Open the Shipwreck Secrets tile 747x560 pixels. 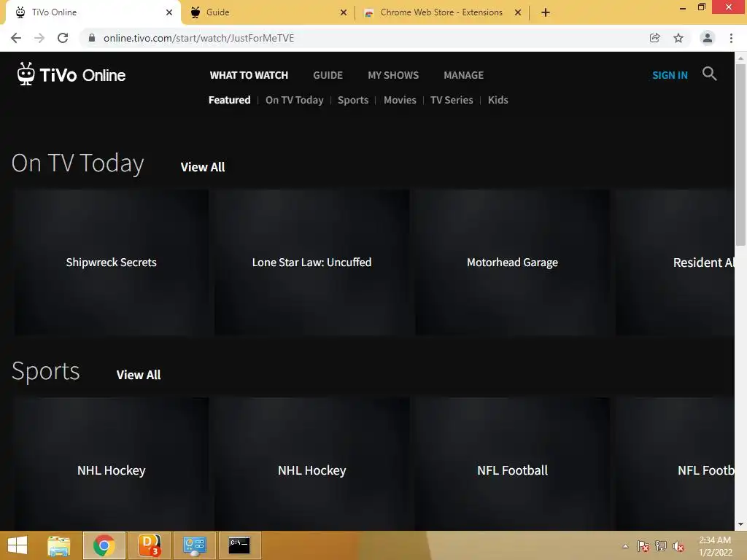pyautogui.click(x=111, y=262)
